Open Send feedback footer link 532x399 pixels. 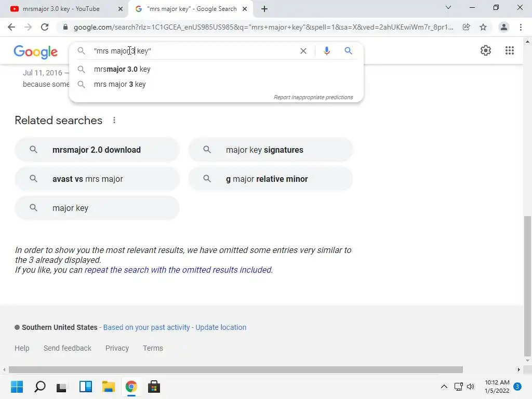click(68, 348)
